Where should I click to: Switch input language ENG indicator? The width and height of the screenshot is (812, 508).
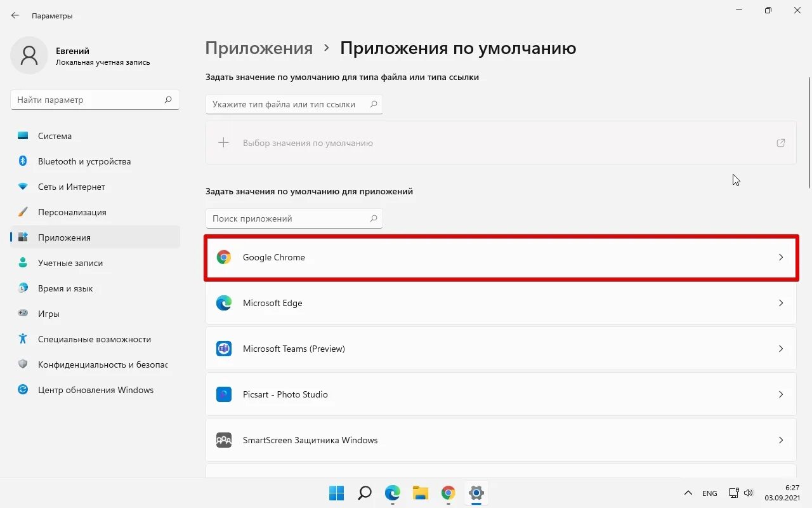tap(710, 493)
